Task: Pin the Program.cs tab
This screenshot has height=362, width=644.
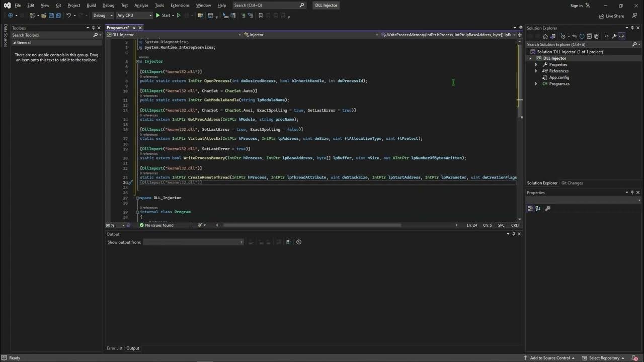Action: pos(134,28)
